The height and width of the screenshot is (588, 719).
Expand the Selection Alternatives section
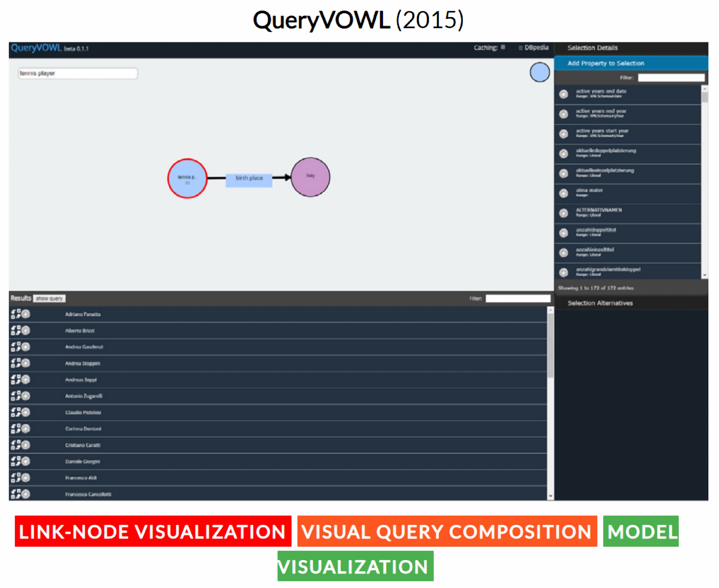click(600, 303)
